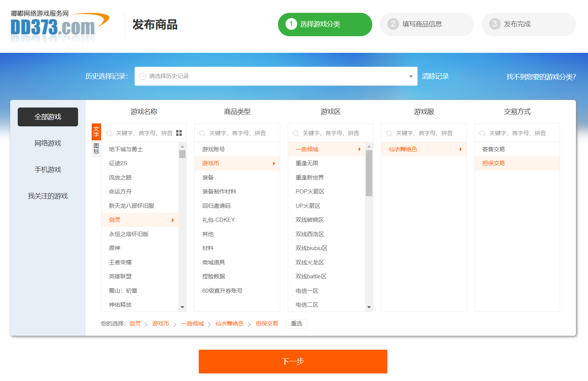Click search icon in 游戏服 search box

click(389, 133)
